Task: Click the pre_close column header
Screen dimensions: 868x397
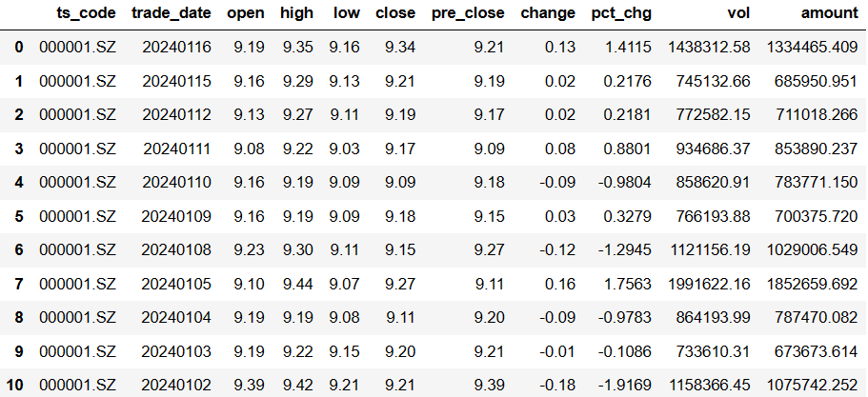Action: tap(468, 13)
